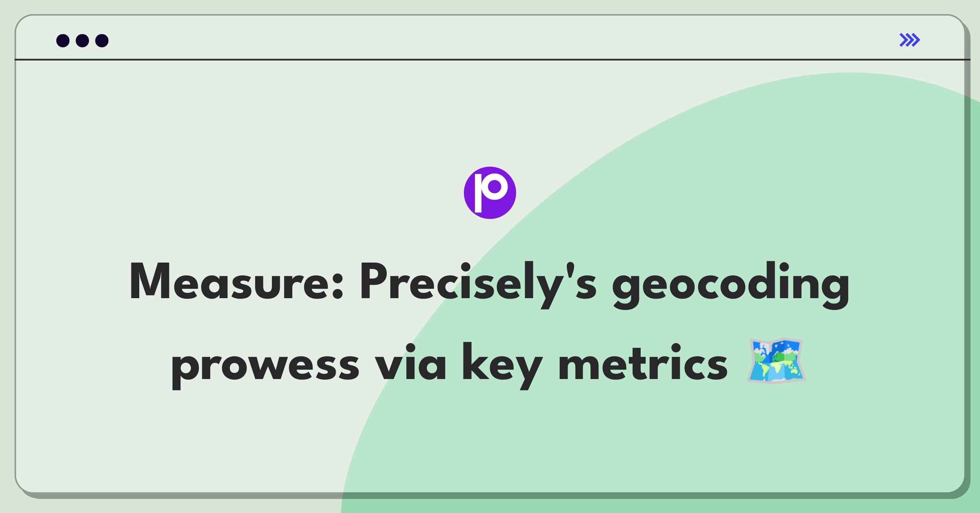The height and width of the screenshot is (513, 980).
Task: Click the world map emoji
Action: click(x=776, y=361)
